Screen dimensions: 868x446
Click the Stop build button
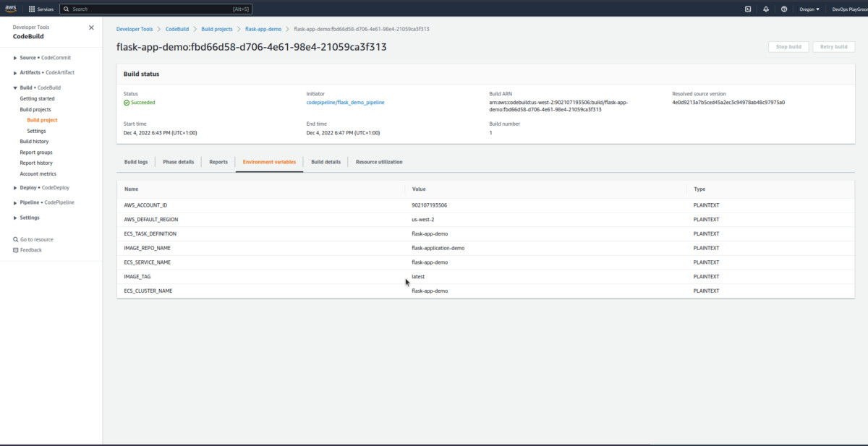788,47
